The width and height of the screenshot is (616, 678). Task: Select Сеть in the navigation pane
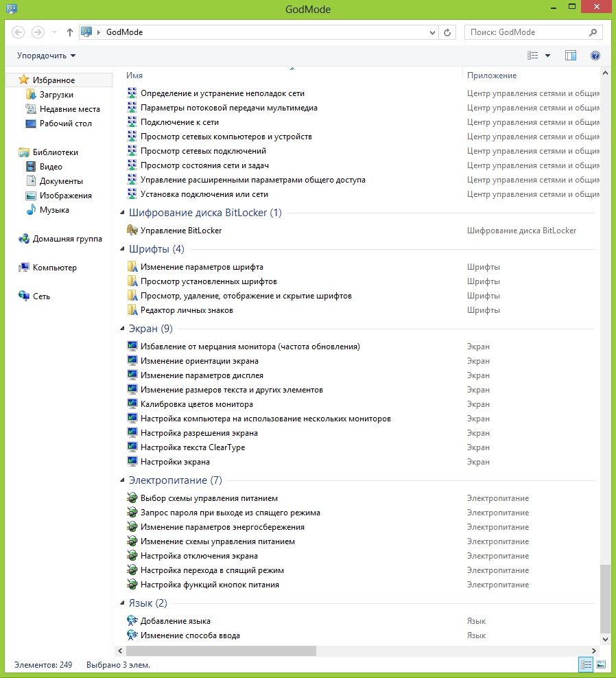[41, 296]
